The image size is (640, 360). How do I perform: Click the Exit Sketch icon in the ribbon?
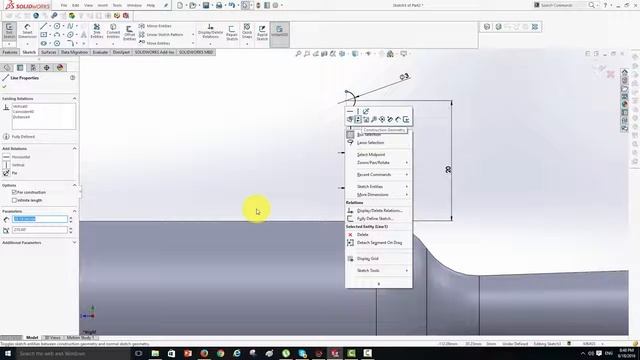pos(9,31)
